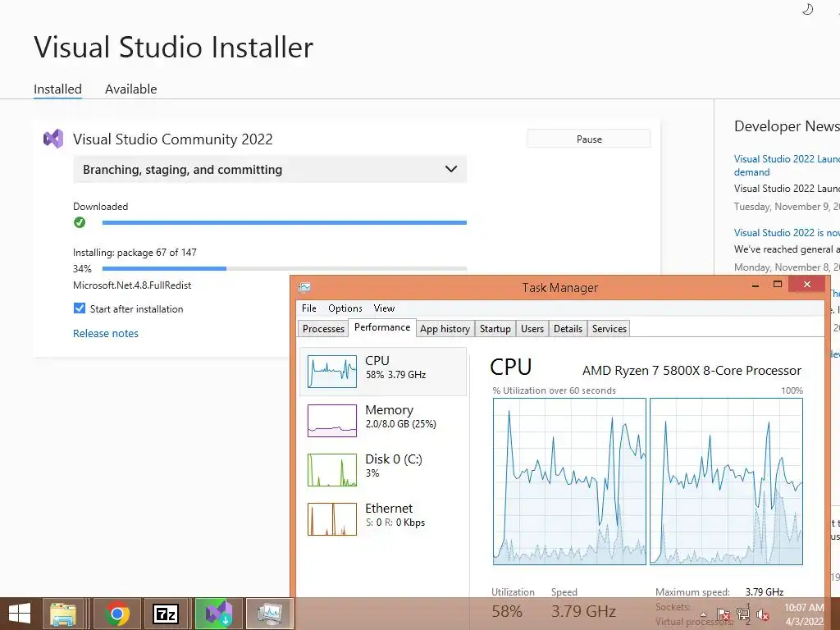Open the Visual Studio 2022 Launch news link

coord(787,165)
